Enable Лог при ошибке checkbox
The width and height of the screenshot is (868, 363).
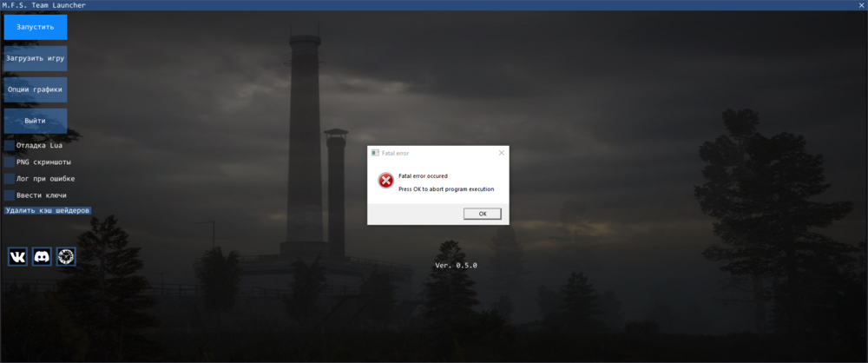(x=10, y=178)
